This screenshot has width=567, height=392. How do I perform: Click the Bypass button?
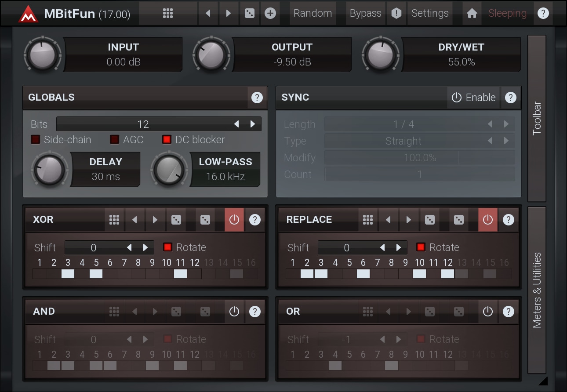(x=365, y=13)
